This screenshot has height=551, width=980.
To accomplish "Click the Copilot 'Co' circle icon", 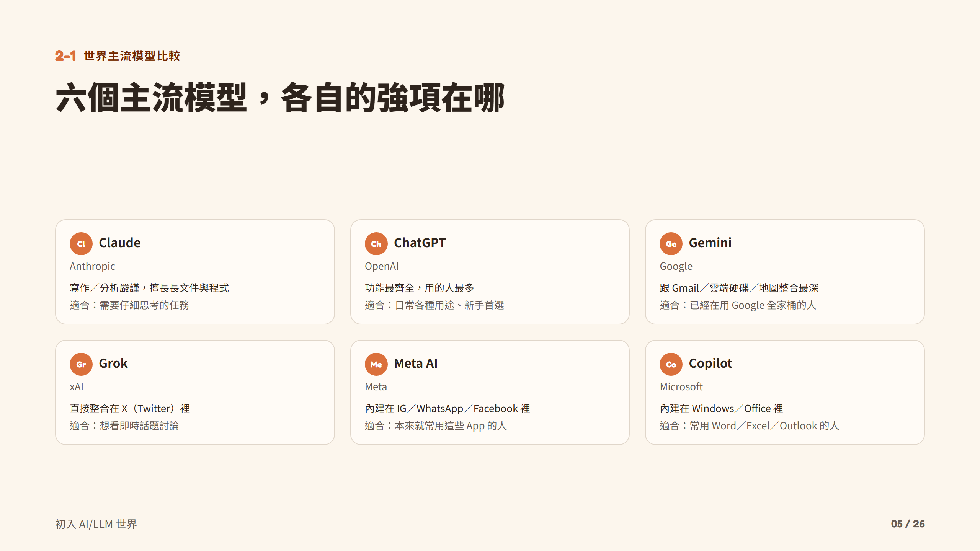I will [x=671, y=364].
